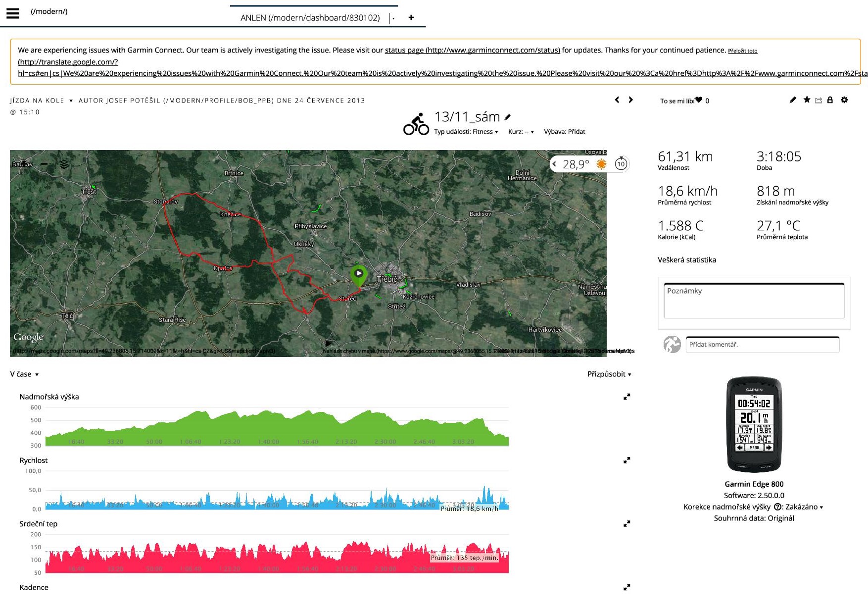Open the V čase dropdown
The width and height of the screenshot is (868, 614).
tap(24, 374)
